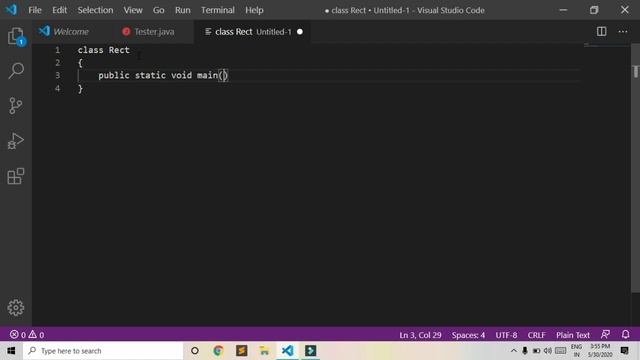640x360 pixels.
Task: Open File Explorer from taskbar
Action: point(264,351)
